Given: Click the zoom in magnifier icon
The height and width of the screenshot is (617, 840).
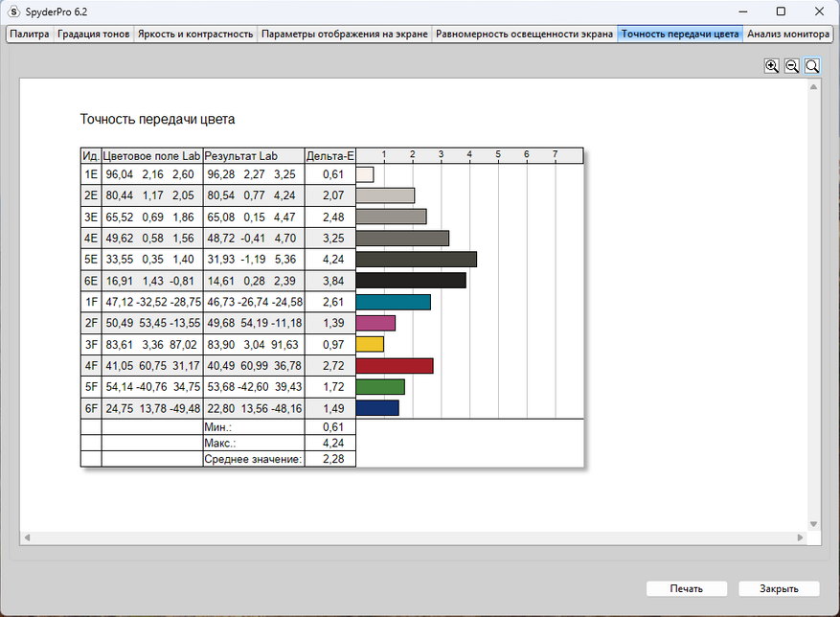Looking at the screenshot, I should [771, 66].
